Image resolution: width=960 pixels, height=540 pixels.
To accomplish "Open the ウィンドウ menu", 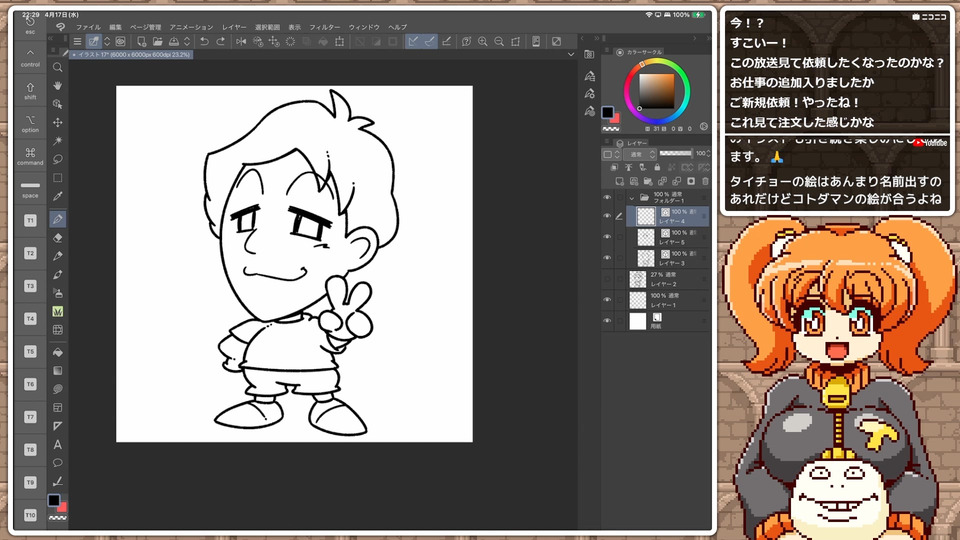I will click(364, 27).
